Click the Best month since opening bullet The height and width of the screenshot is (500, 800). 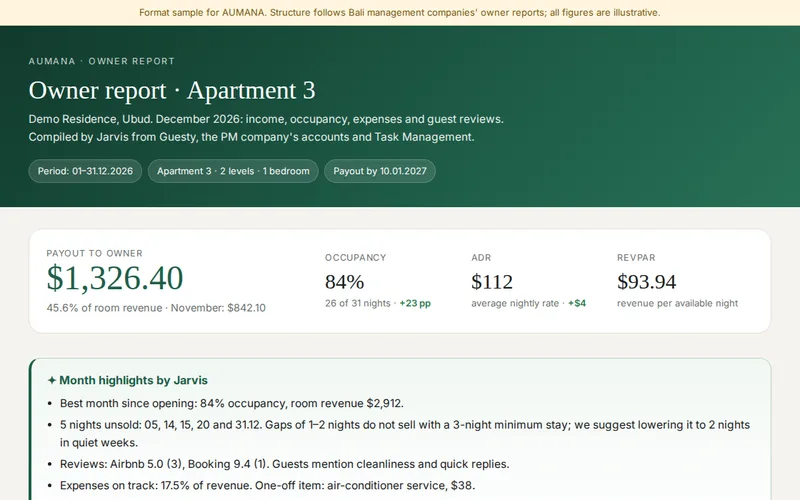(x=232, y=403)
